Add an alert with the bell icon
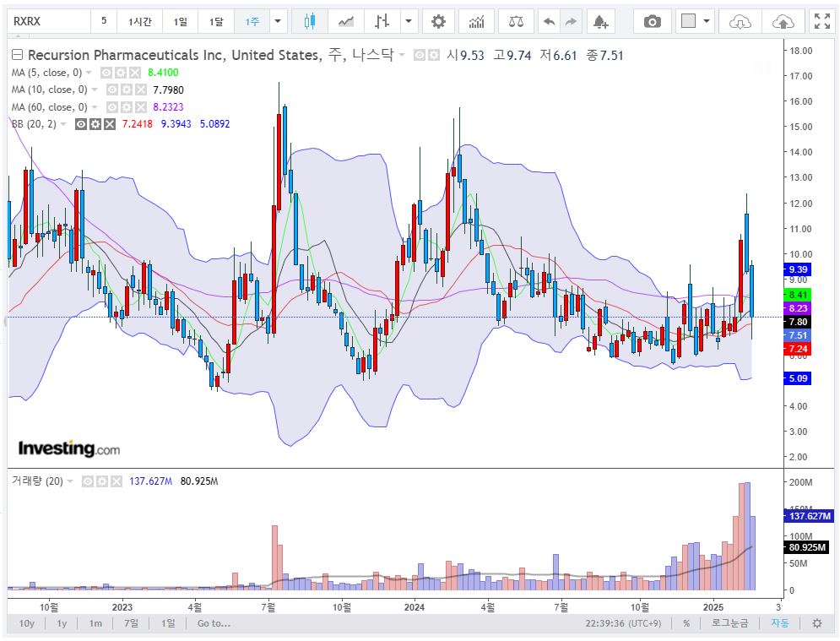 (x=600, y=21)
